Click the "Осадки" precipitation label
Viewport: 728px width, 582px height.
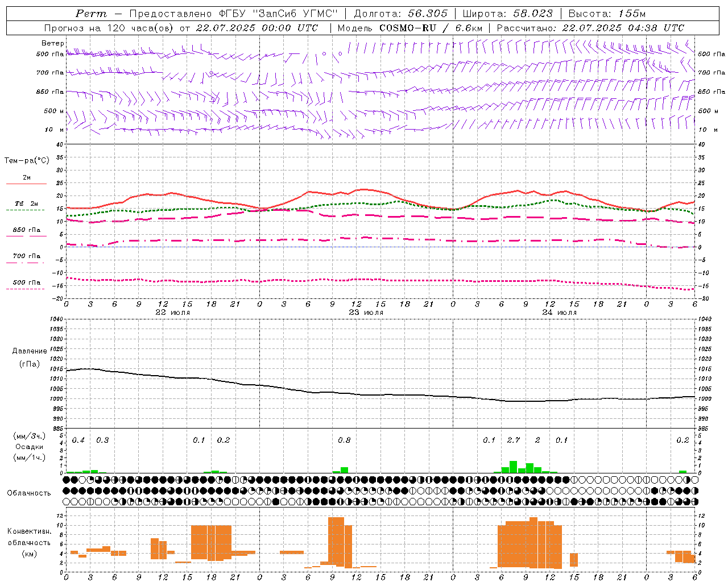tap(29, 447)
